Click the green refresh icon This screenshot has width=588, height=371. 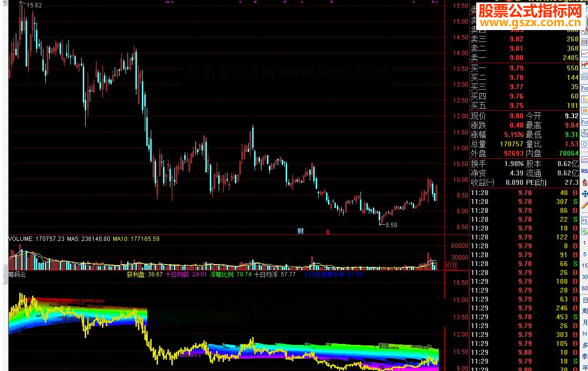[585, 232]
